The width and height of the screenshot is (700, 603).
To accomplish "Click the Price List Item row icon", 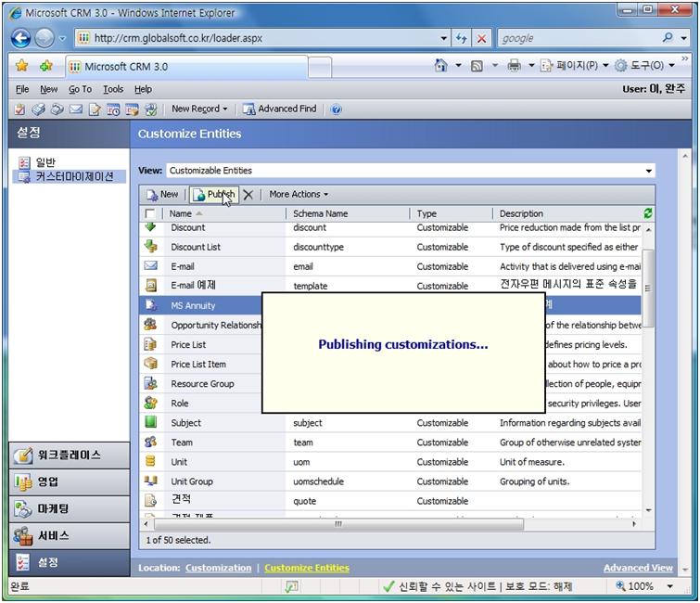I will point(151,363).
